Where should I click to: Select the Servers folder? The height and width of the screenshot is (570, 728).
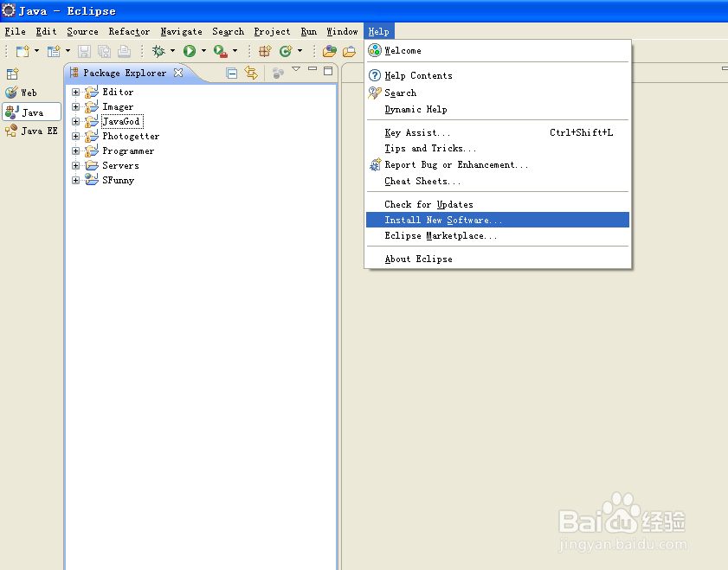pos(120,165)
